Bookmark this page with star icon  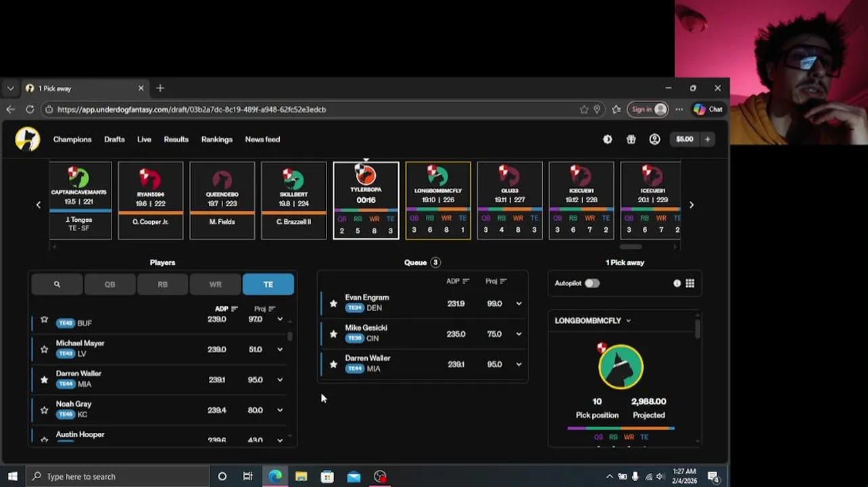(x=583, y=109)
